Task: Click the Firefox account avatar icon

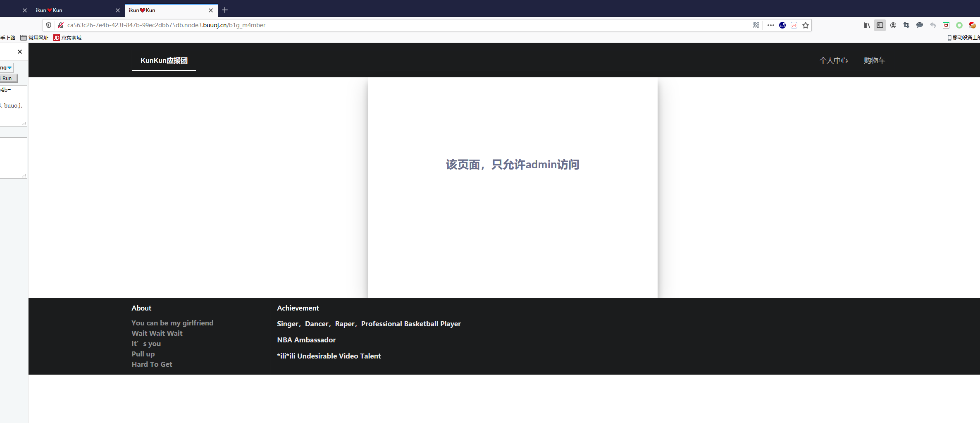Action: click(x=893, y=25)
